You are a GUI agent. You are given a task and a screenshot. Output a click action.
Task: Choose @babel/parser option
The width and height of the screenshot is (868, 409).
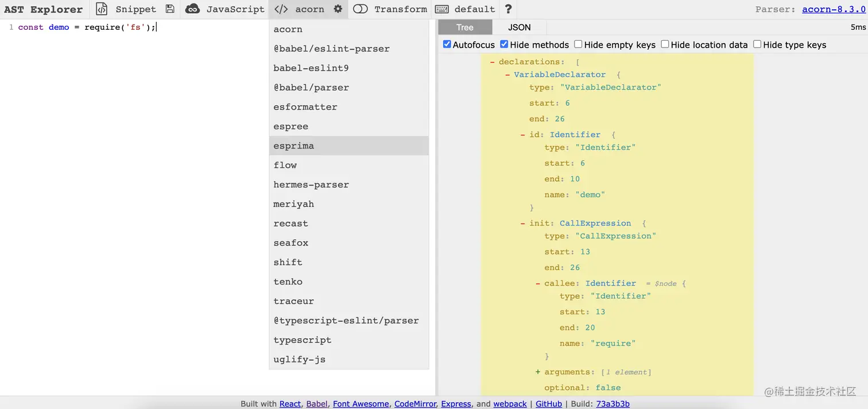pos(349,88)
